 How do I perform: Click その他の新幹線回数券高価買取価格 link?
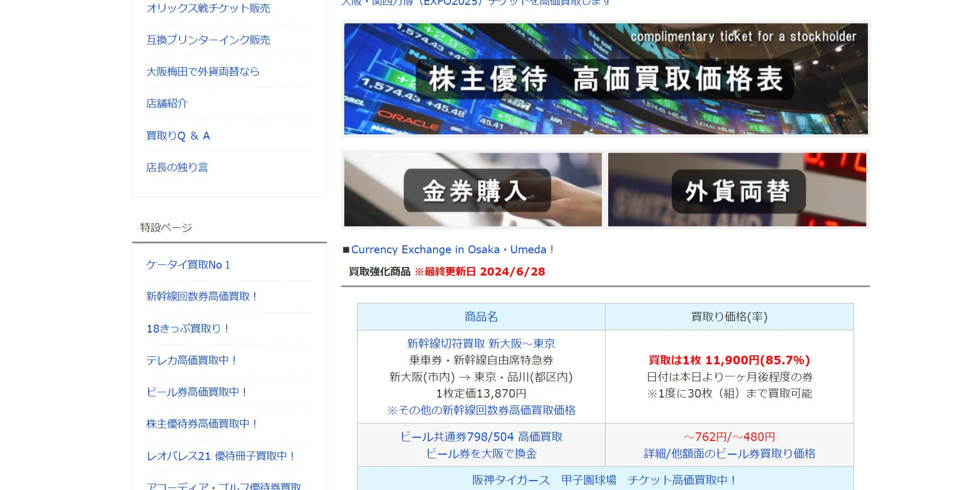tap(481, 410)
